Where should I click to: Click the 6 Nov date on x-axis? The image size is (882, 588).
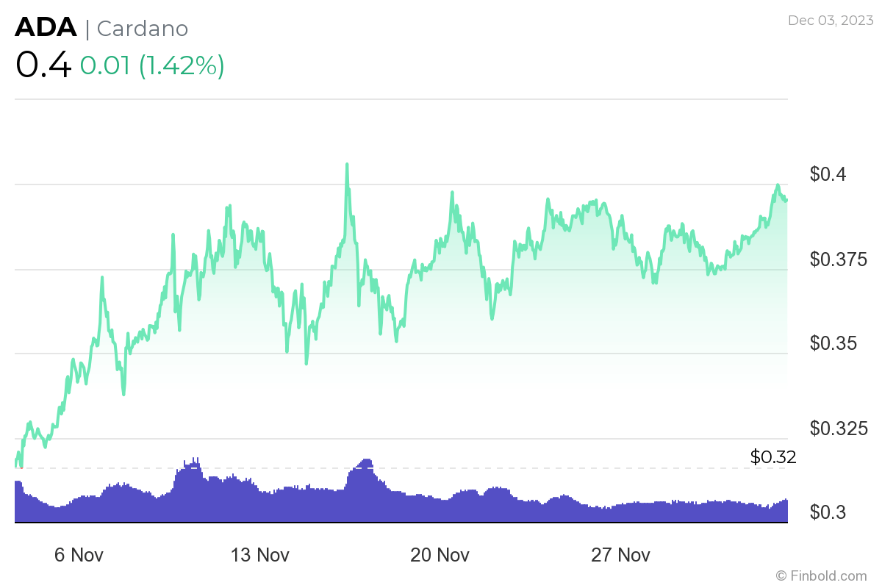coord(79,556)
